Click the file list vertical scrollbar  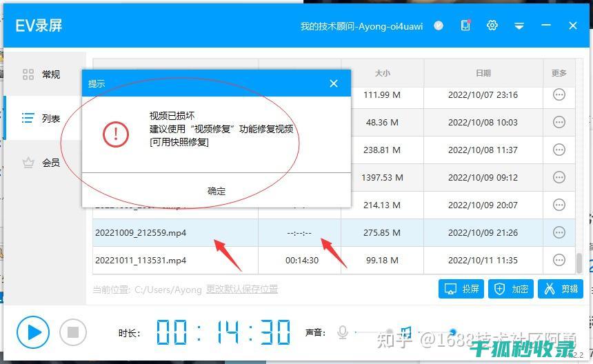click(x=579, y=263)
